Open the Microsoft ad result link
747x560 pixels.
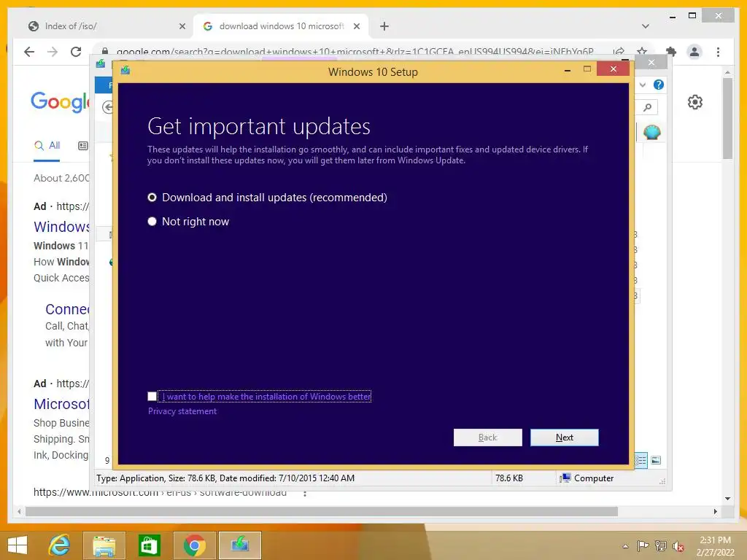[61, 404]
